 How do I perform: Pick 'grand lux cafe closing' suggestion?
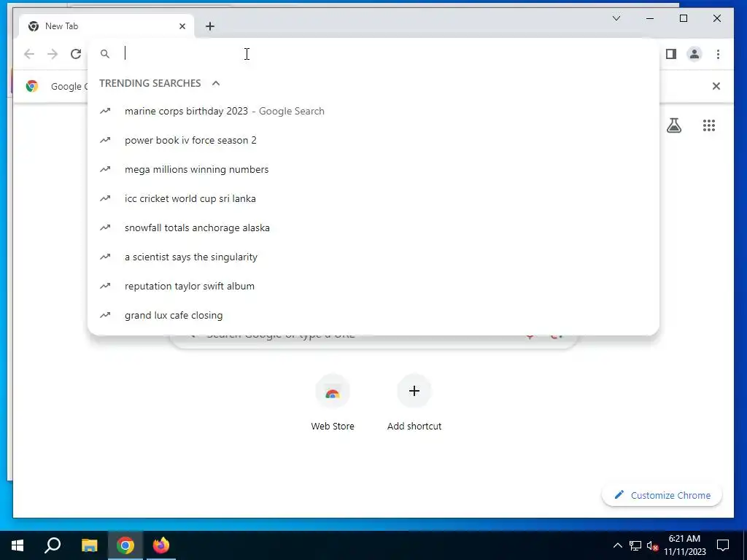click(373, 315)
